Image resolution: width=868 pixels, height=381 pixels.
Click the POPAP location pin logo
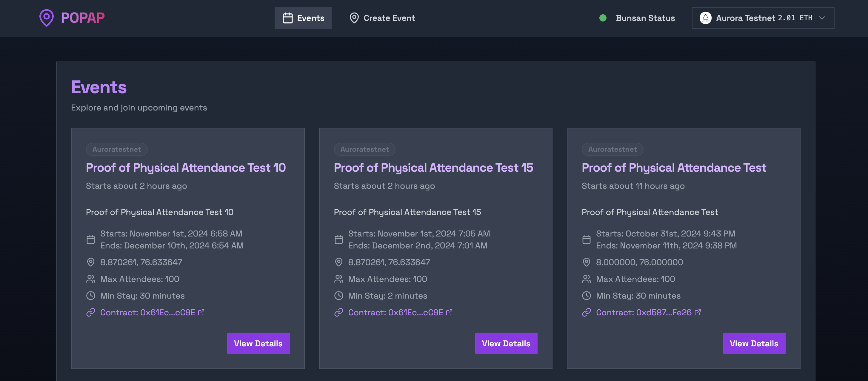47,18
